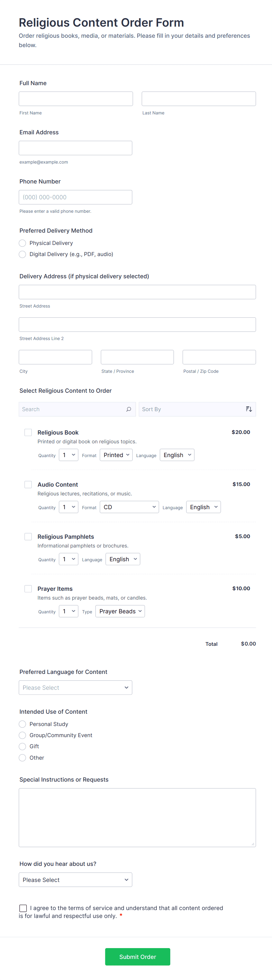Click the Special Instructions text area

(x=137, y=818)
